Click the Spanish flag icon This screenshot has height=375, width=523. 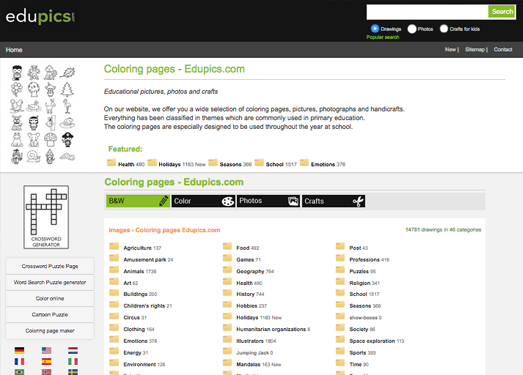tap(46, 361)
